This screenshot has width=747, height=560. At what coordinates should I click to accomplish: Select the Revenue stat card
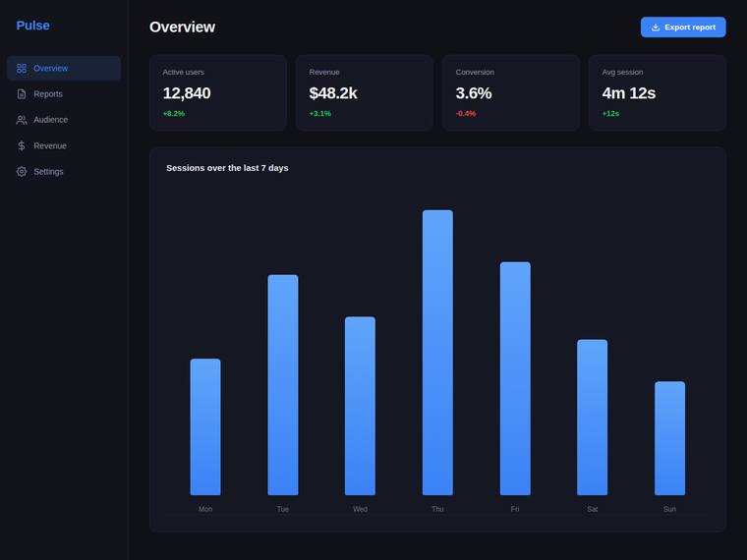pos(365,92)
